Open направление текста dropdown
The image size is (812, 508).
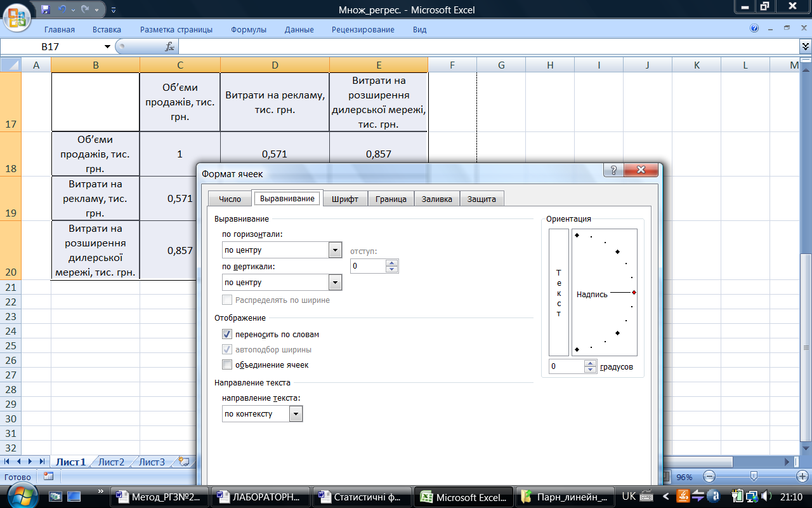[296, 414]
